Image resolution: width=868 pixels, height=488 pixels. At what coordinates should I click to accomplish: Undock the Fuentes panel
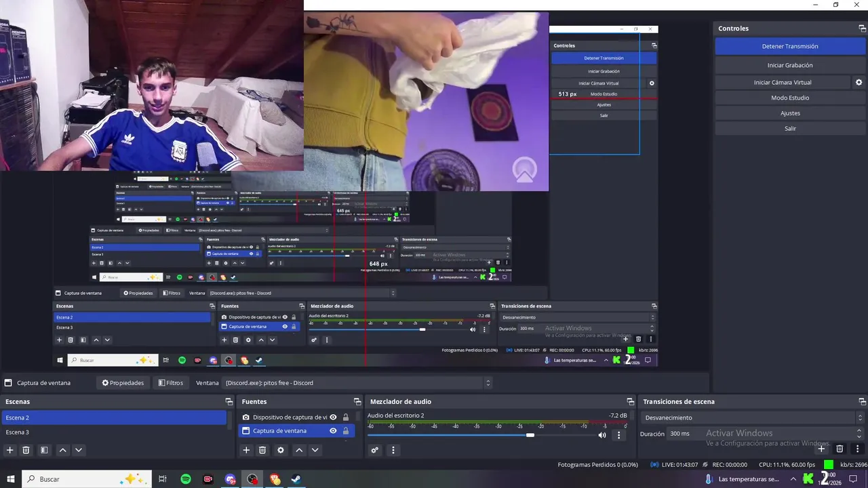357,402
